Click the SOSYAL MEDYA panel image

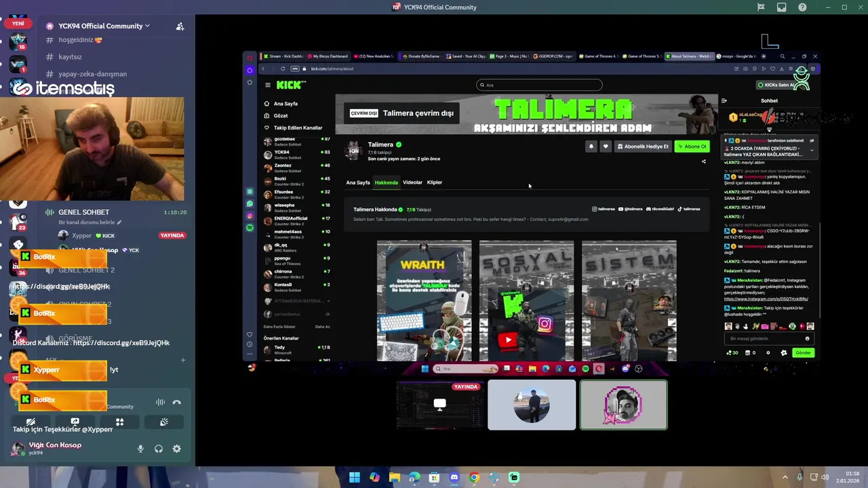[526, 300]
